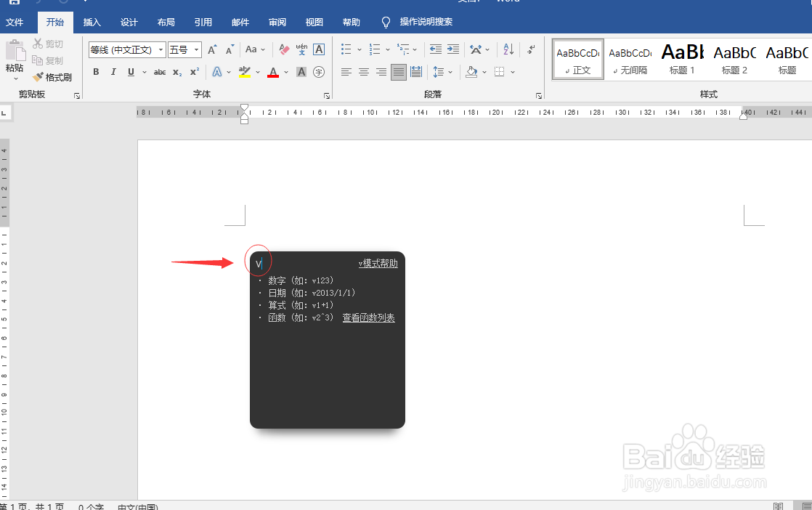The image size is (812, 510).
Task: Open the Font dialog launcher
Action: (327, 96)
